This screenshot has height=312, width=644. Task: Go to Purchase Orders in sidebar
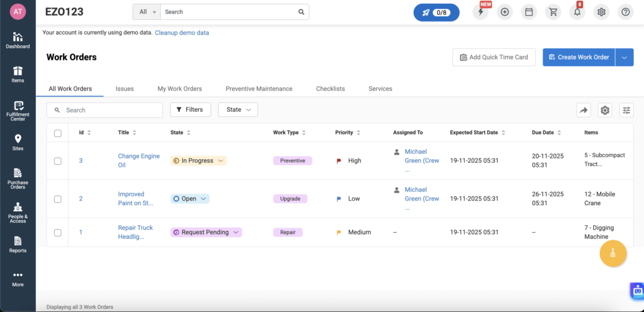(x=18, y=177)
